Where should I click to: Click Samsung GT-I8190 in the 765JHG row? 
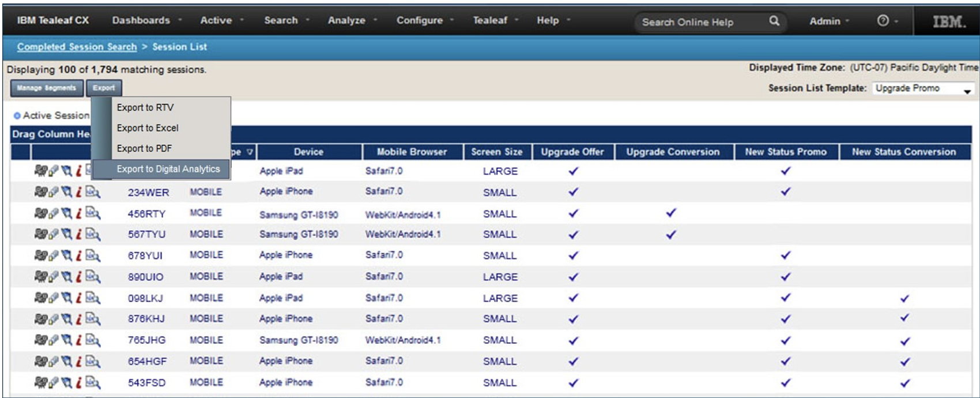pos(299,340)
